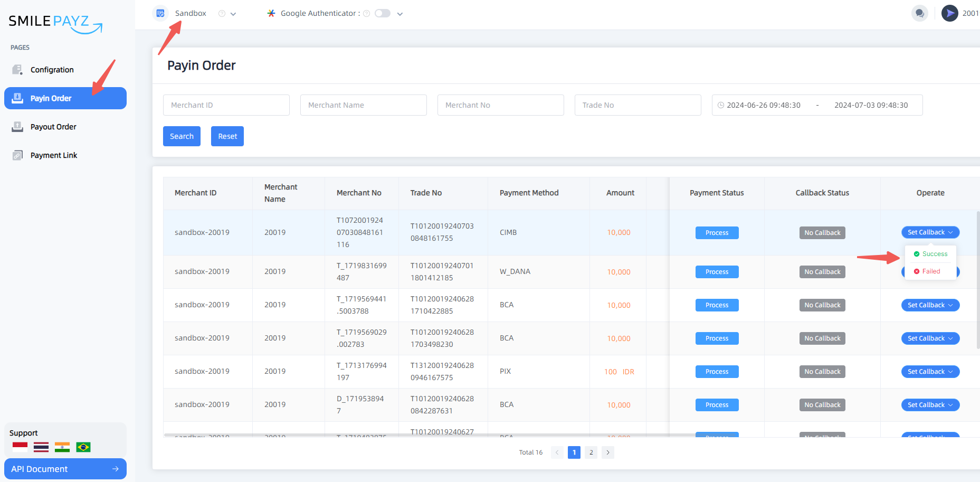The image size is (980, 482).
Task: Click the Indonesia flag support icon
Action: point(20,447)
